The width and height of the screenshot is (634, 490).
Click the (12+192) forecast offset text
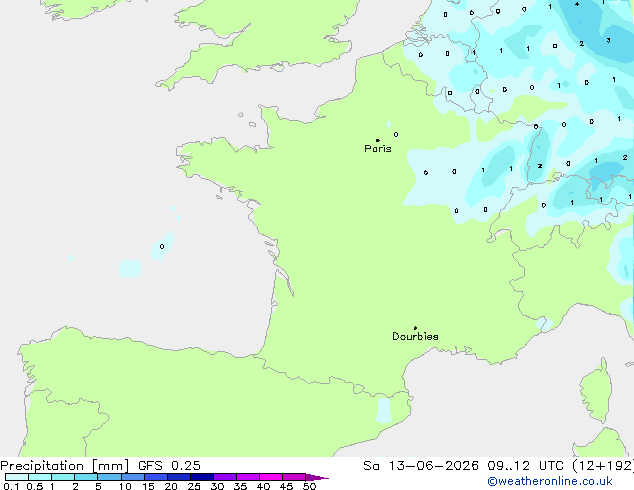tap(603, 466)
